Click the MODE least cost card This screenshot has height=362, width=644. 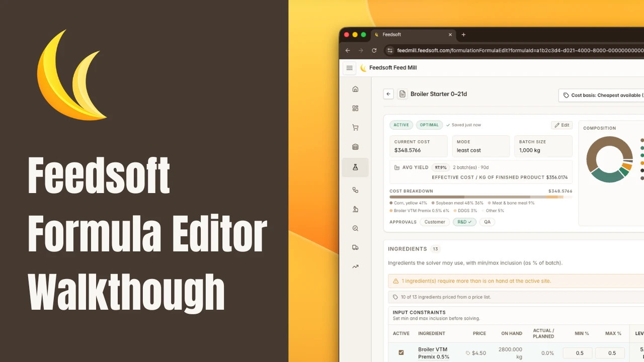(x=481, y=146)
